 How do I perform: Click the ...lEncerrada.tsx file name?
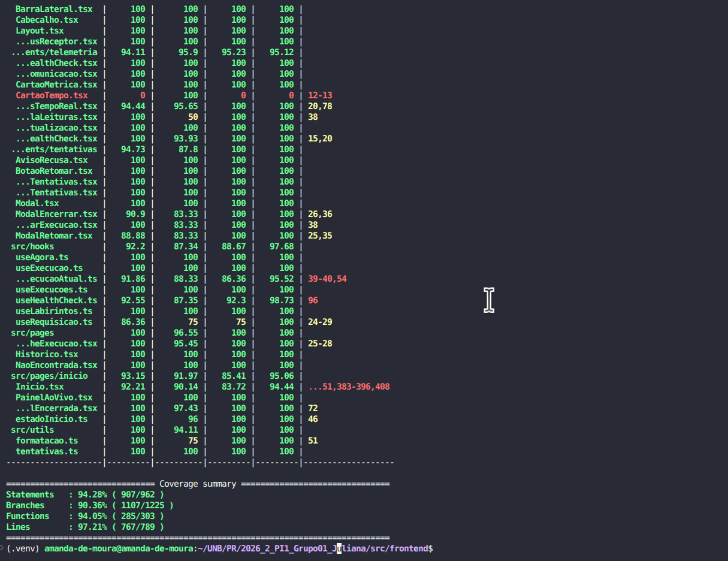coord(56,408)
